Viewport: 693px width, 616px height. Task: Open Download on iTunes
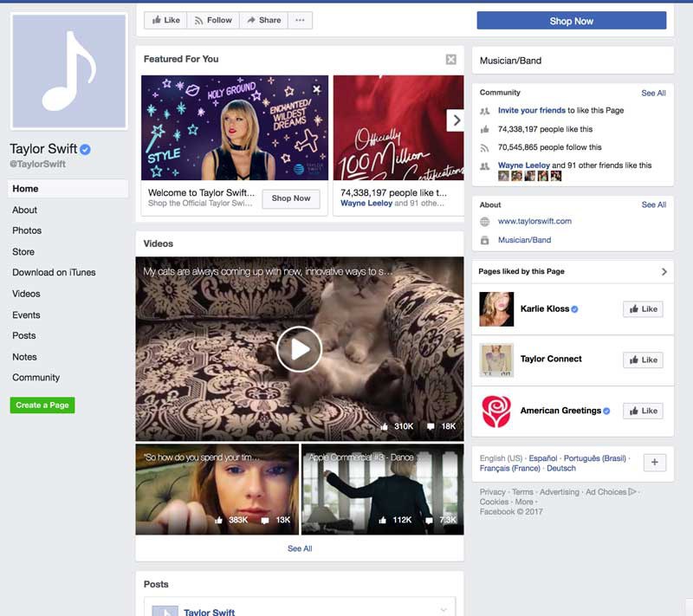[x=54, y=272]
